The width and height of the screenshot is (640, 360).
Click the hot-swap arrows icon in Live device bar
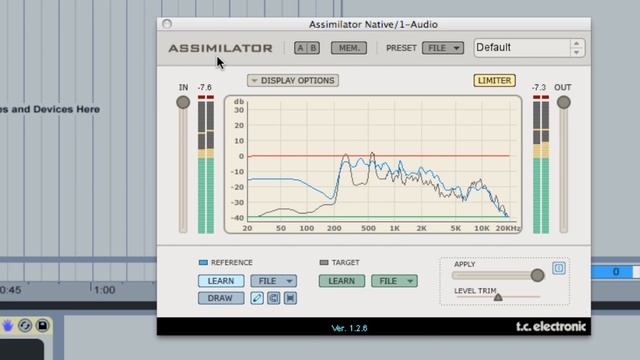pos(25,325)
